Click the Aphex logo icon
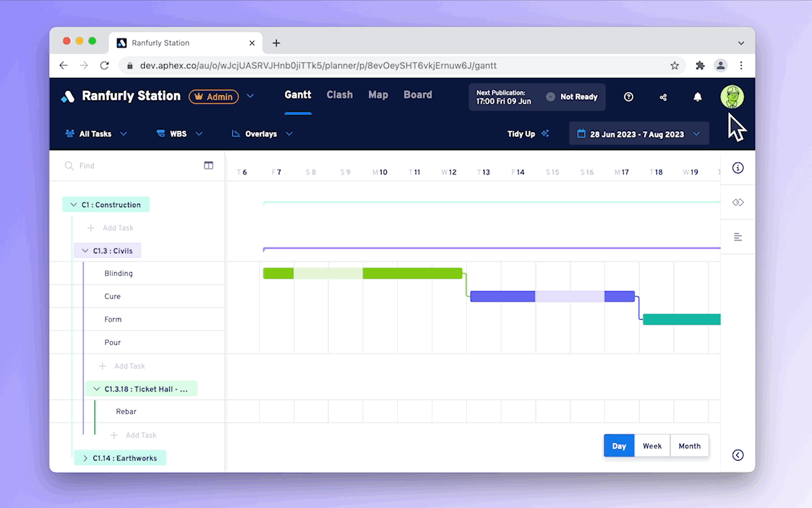 coord(67,96)
